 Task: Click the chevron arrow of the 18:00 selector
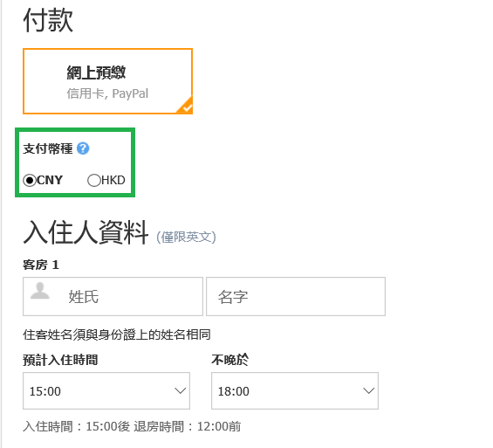368,390
